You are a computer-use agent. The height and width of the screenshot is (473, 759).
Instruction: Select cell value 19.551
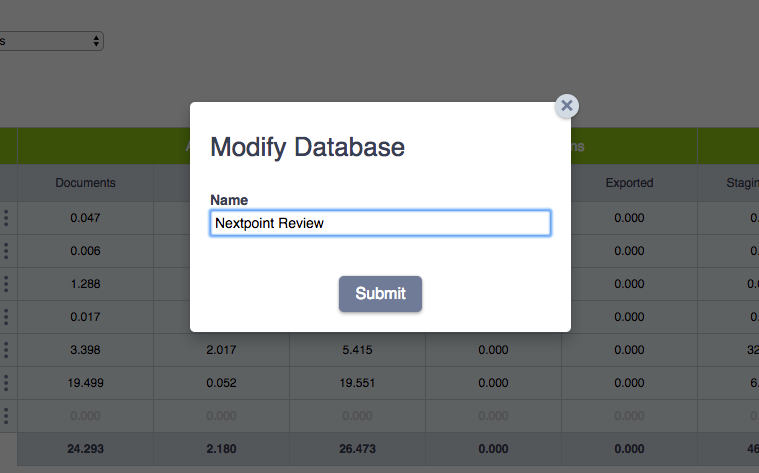[x=357, y=382]
